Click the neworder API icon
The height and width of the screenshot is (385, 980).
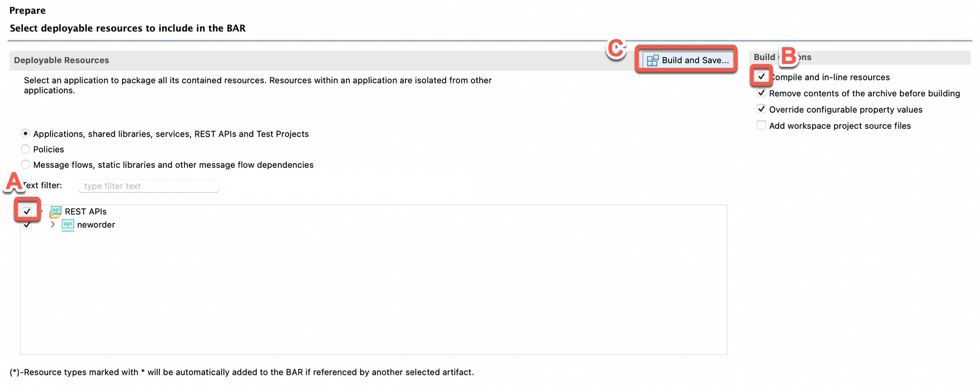(x=67, y=225)
